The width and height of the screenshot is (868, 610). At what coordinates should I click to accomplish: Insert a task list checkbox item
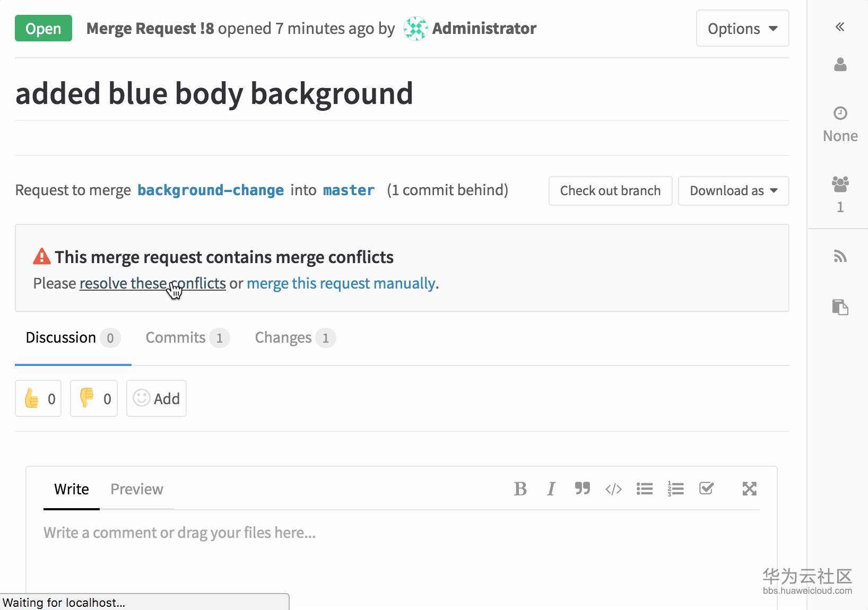(706, 489)
